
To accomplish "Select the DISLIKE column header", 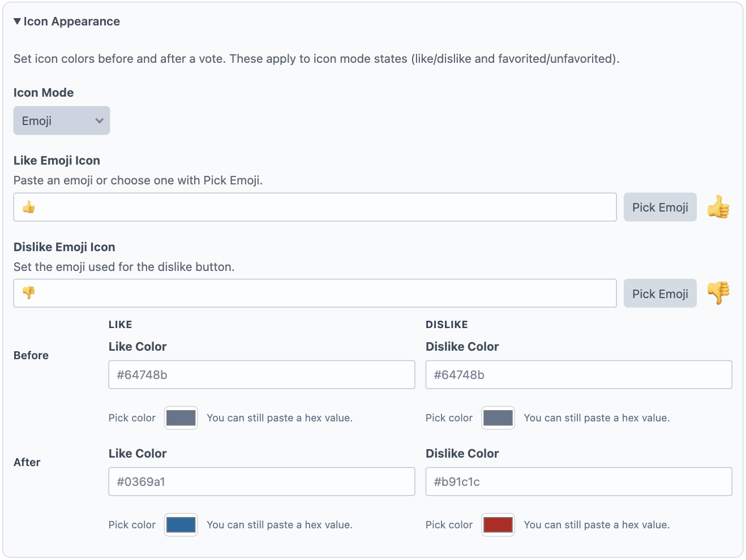I will [x=447, y=324].
